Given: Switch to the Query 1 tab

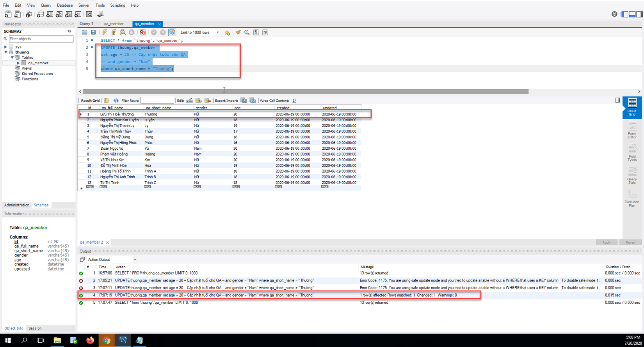Looking at the screenshot, I should coord(87,24).
